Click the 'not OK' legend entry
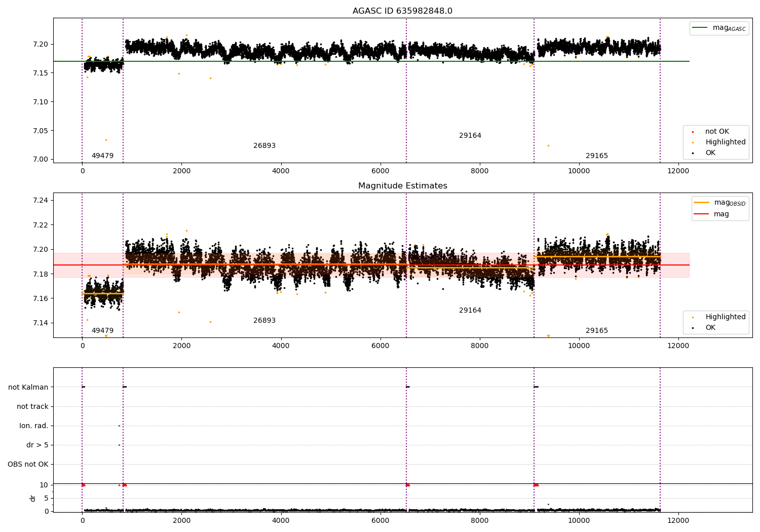Screen dimensions: 760x532 [711, 132]
